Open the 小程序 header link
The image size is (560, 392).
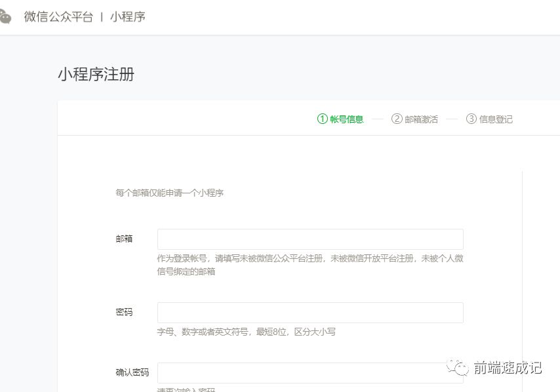[x=127, y=17]
